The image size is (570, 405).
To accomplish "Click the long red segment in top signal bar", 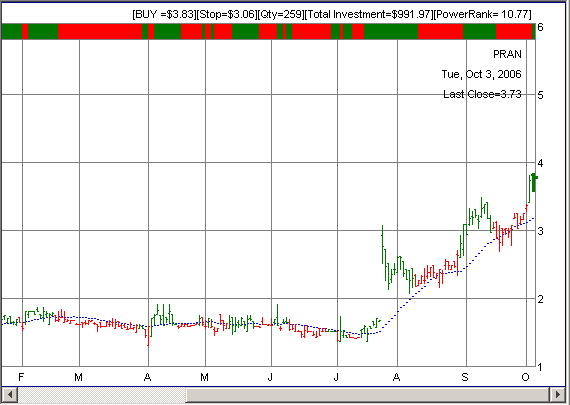I will point(100,31).
